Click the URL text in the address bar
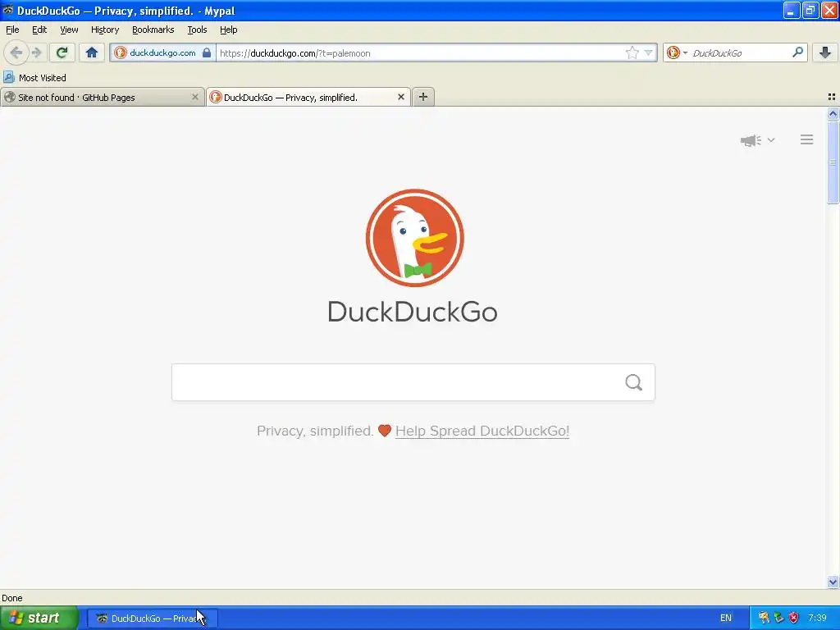The width and height of the screenshot is (840, 630). click(x=295, y=53)
